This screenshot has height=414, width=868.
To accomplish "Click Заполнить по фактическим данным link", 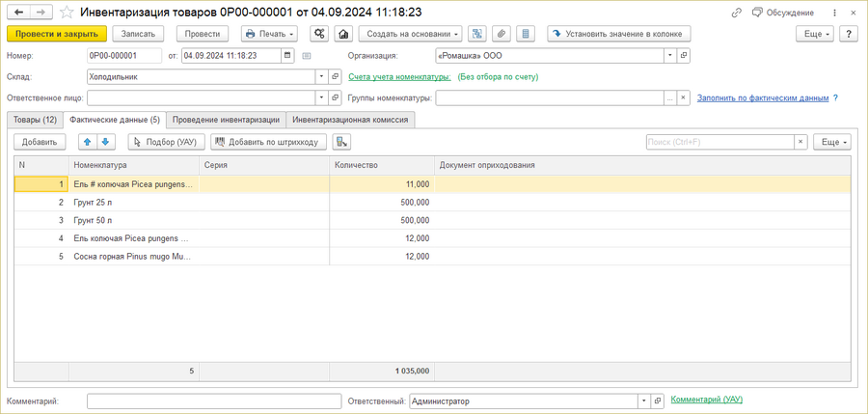I will click(x=762, y=97).
